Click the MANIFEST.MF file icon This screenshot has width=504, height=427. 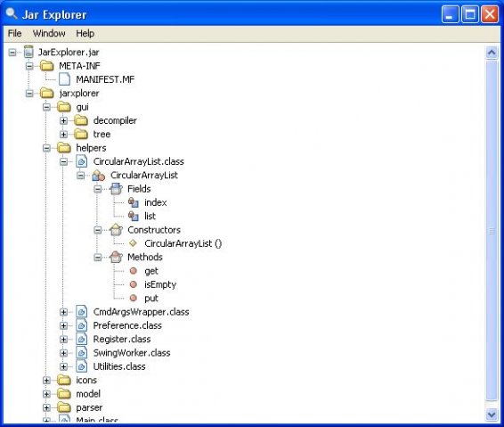tap(65, 79)
